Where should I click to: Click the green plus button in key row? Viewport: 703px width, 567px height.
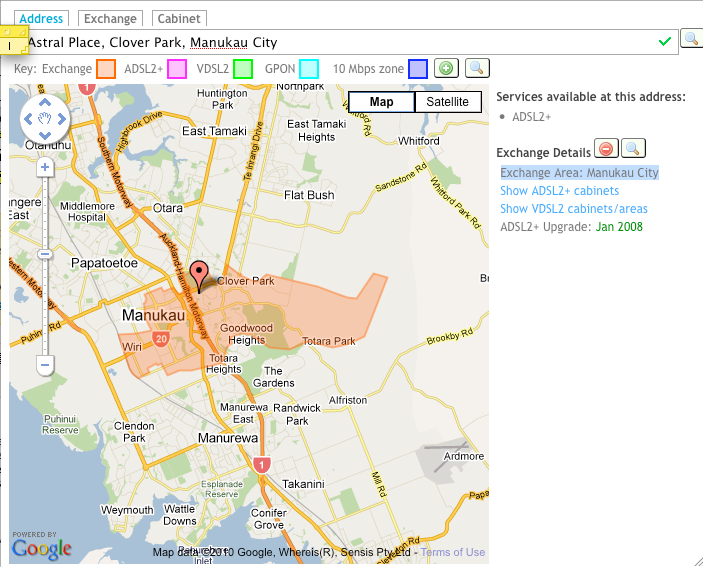coord(446,69)
